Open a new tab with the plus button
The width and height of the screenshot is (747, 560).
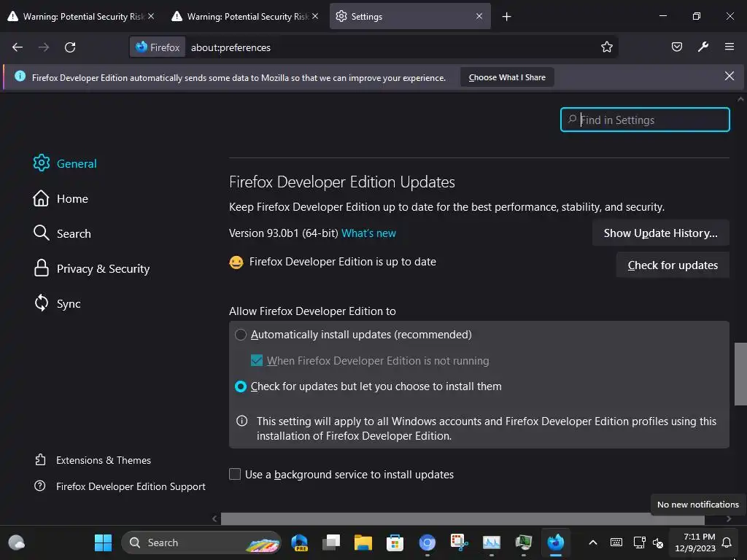click(506, 17)
